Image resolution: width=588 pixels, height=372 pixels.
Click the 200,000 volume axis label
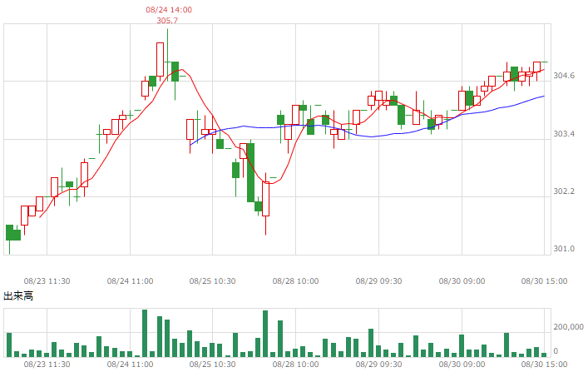[x=569, y=327]
